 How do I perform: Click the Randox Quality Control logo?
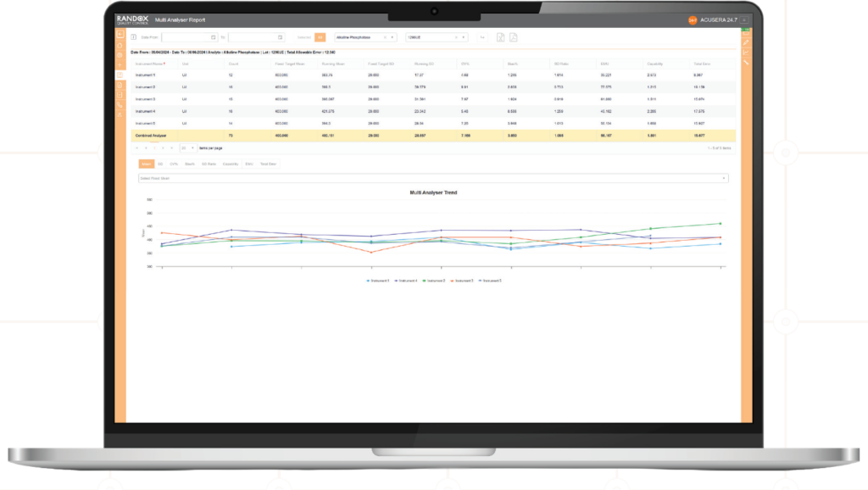tap(132, 20)
